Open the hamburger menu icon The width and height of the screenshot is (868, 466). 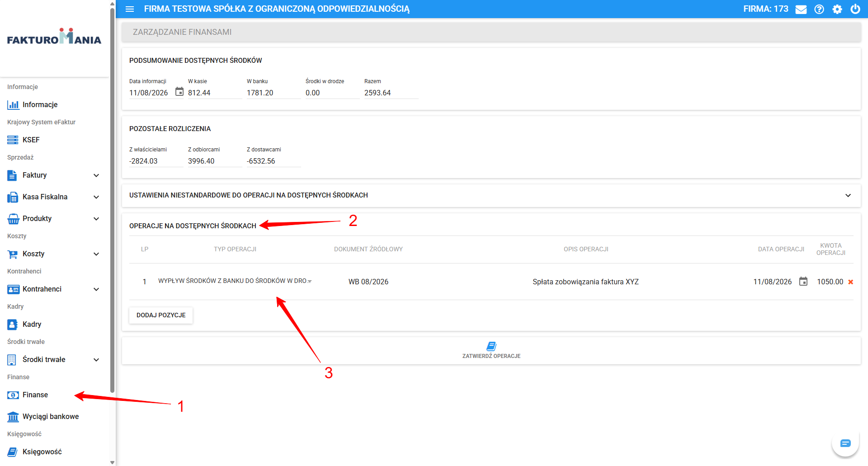[x=130, y=9]
